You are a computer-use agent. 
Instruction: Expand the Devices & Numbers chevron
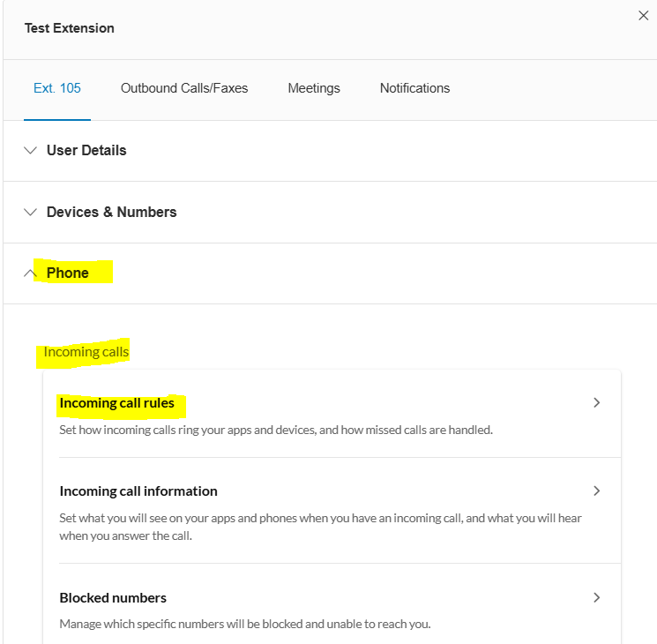tap(30, 212)
